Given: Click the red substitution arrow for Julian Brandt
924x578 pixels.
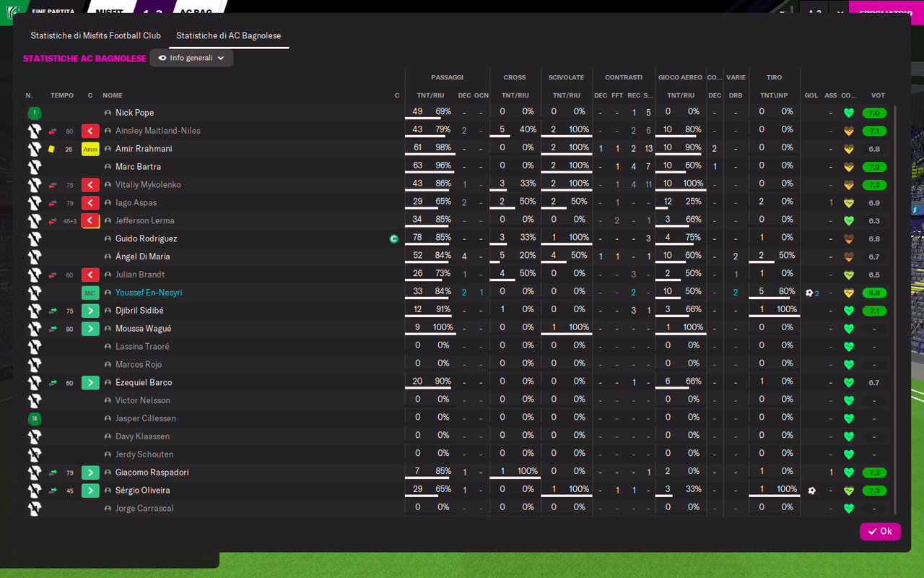Looking at the screenshot, I should point(90,275).
